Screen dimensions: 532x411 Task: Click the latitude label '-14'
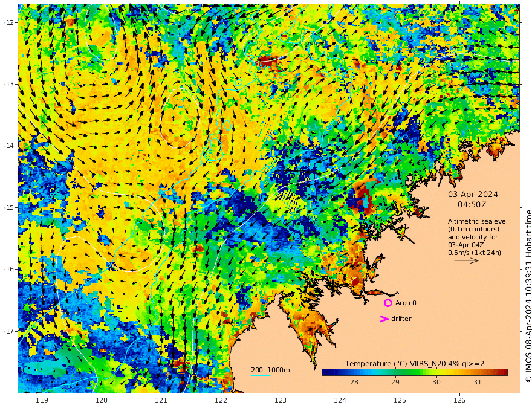9,146
